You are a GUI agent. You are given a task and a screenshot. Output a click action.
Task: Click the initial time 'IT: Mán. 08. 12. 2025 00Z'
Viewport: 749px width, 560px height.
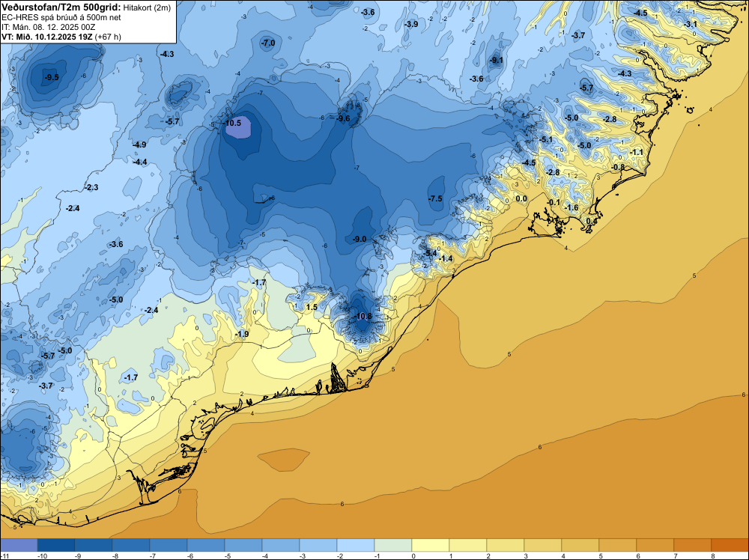48,27
